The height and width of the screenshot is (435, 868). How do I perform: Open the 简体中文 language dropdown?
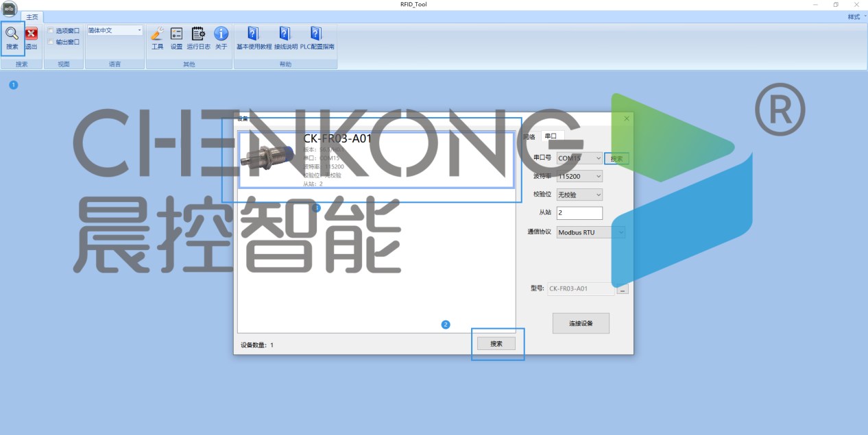[x=114, y=30]
